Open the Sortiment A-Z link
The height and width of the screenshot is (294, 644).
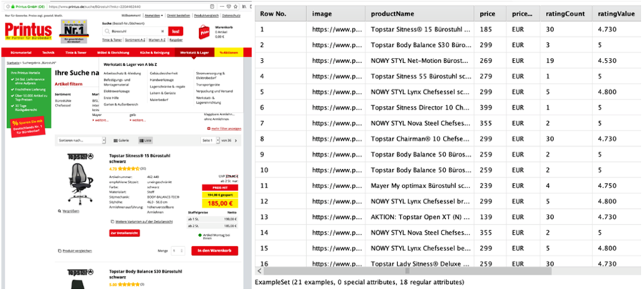tap(134, 40)
